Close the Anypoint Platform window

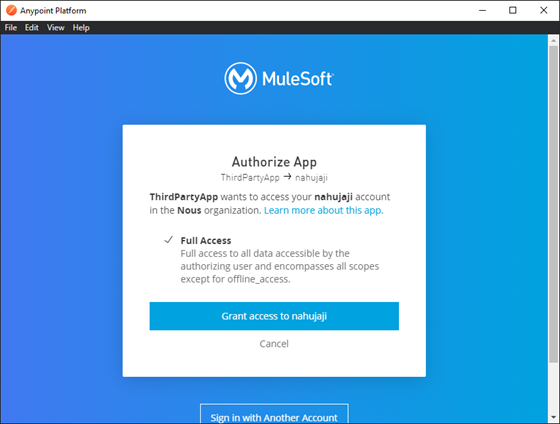(x=544, y=10)
